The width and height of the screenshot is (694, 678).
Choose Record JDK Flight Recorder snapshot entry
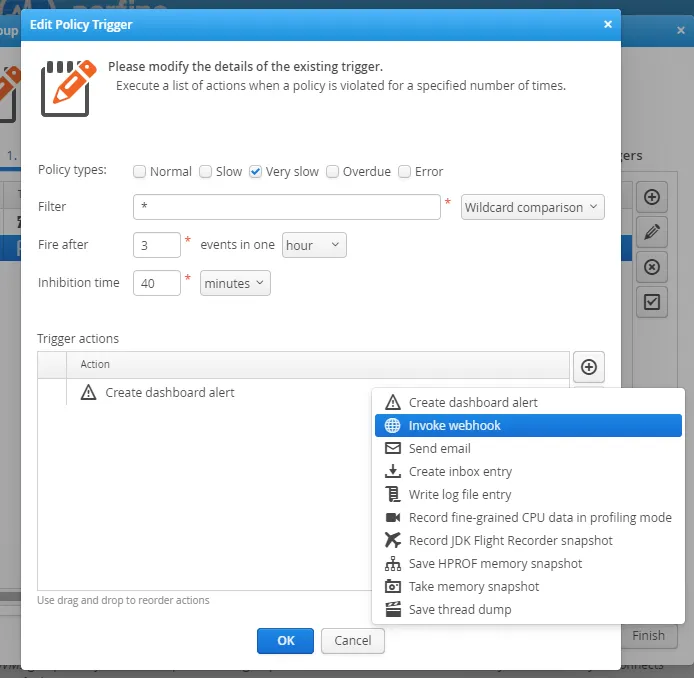[x=528, y=540]
